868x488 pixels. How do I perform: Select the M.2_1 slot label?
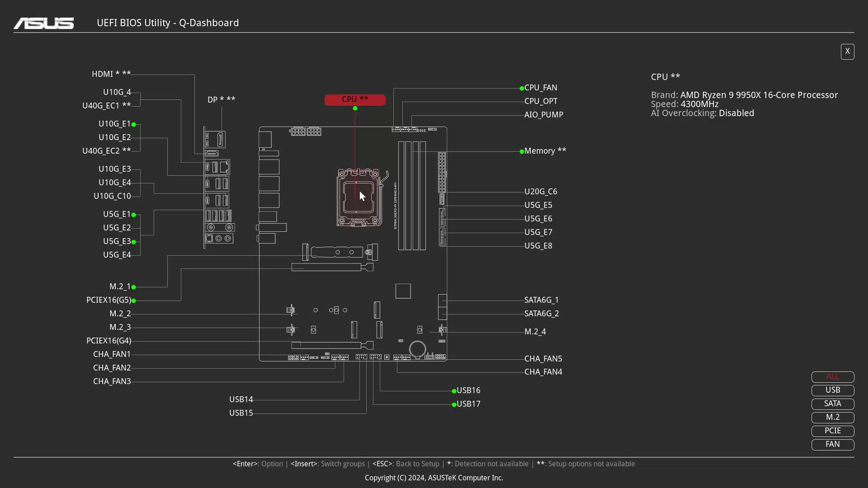point(120,286)
